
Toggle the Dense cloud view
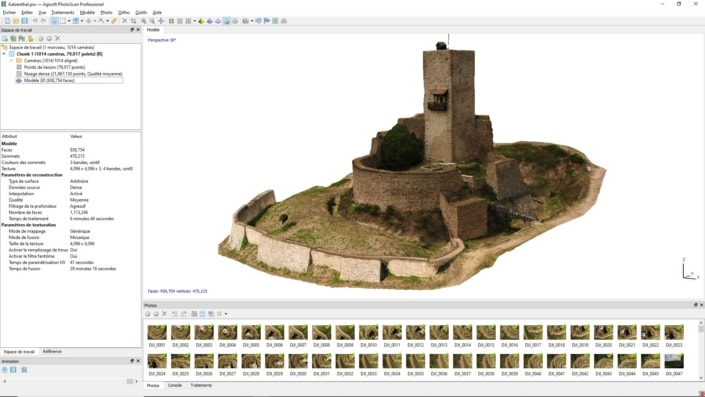(180, 21)
